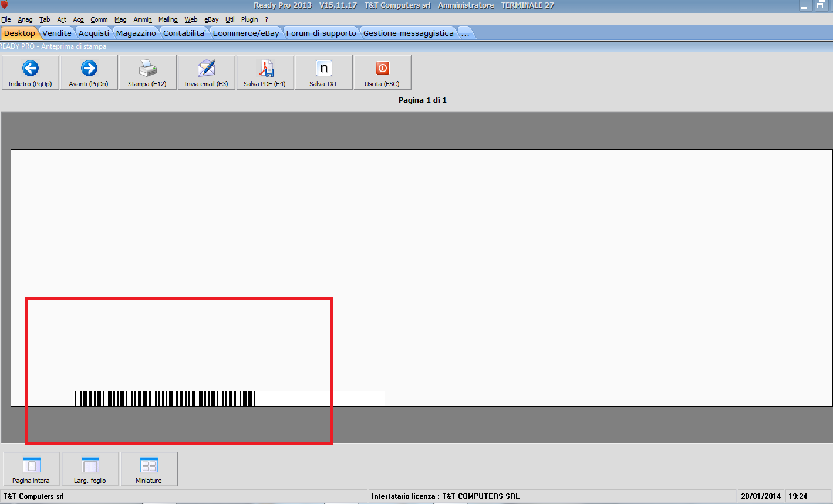
Task: Open the Art menu
Action: (x=62, y=19)
